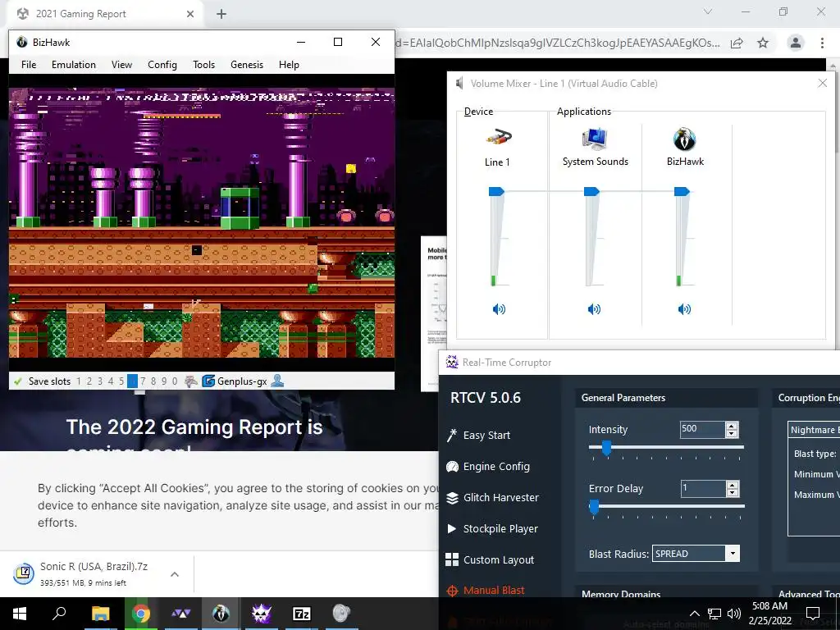Screen dimensions: 840x630
Task: Click the Easy Start wand icon
Action: [x=452, y=435]
